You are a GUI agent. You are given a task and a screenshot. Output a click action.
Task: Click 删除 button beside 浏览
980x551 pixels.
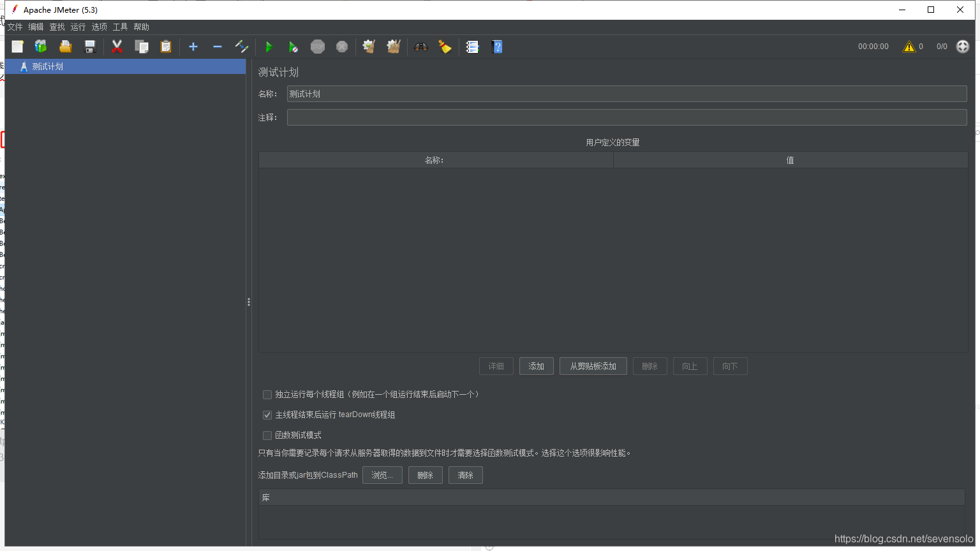tap(425, 475)
